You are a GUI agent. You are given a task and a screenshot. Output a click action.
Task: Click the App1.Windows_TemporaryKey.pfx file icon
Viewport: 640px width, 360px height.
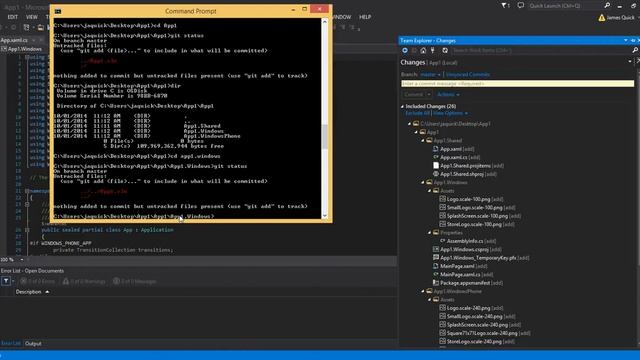click(436, 258)
